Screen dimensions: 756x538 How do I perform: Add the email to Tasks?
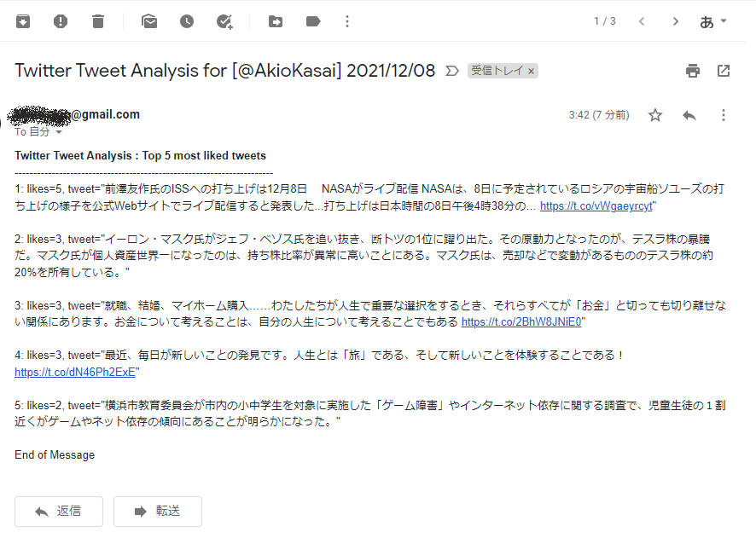(x=224, y=21)
